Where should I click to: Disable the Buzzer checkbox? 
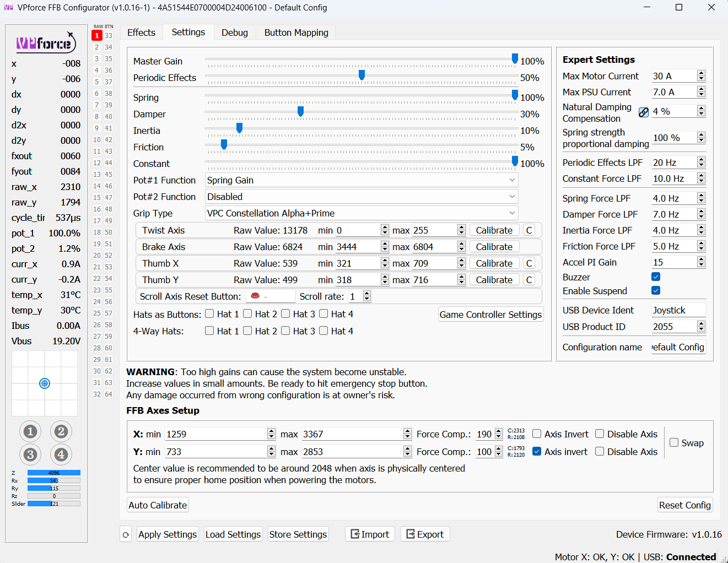pyautogui.click(x=656, y=277)
